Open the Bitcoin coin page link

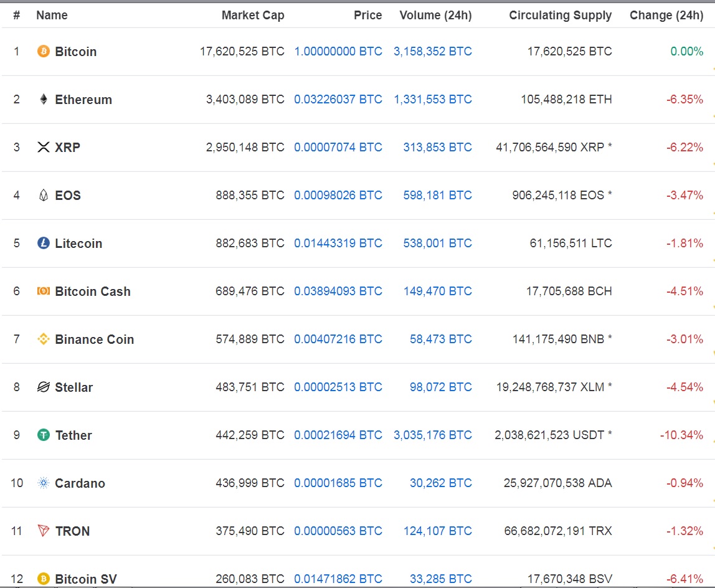tap(76, 52)
